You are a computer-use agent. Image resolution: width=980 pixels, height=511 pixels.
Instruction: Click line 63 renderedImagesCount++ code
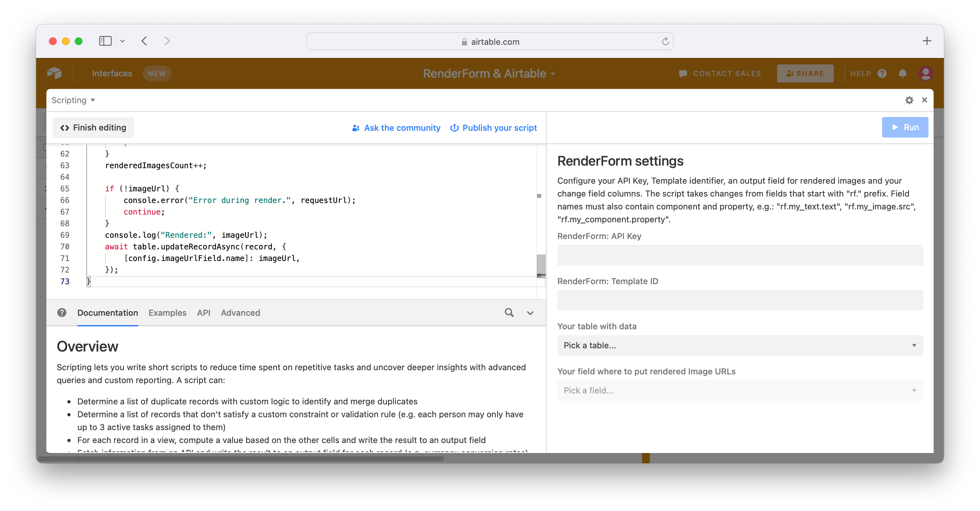[156, 165]
